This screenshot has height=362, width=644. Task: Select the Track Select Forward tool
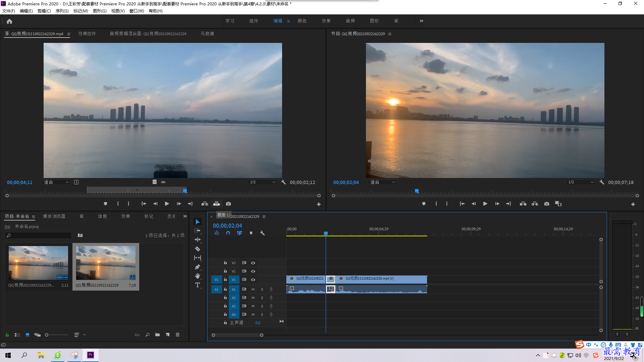[198, 231]
